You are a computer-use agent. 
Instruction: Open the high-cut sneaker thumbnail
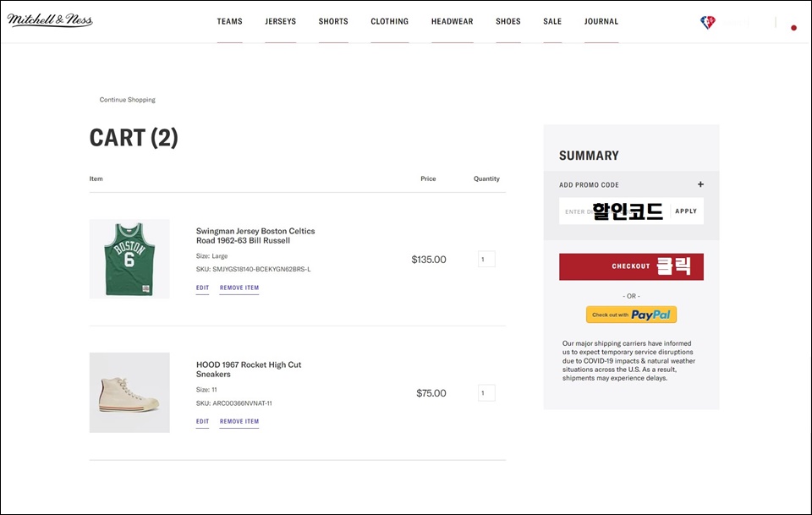[129, 393]
